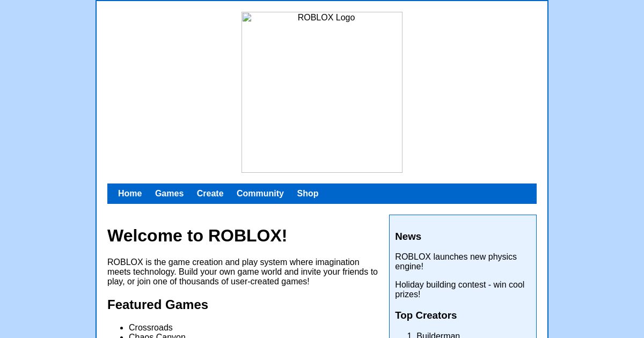The image size is (644, 338).
Task: Click the blue navigation bar background
Action: (429, 193)
